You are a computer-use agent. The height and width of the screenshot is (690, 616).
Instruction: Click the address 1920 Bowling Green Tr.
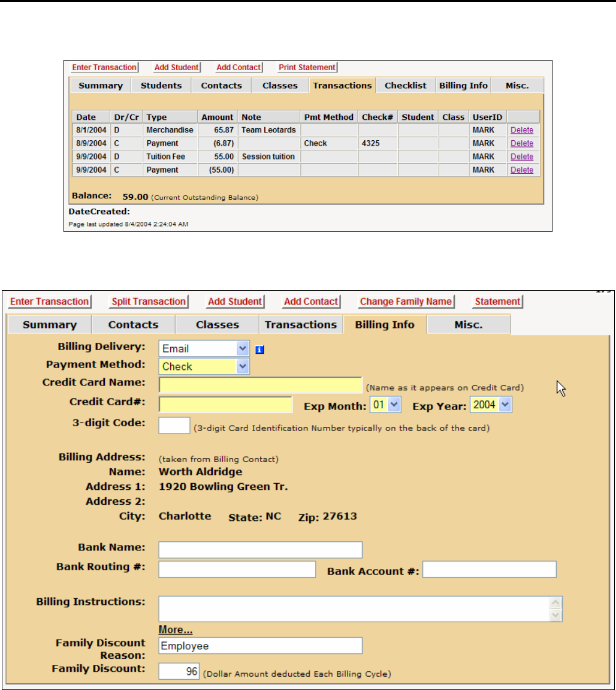tap(223, 487)
